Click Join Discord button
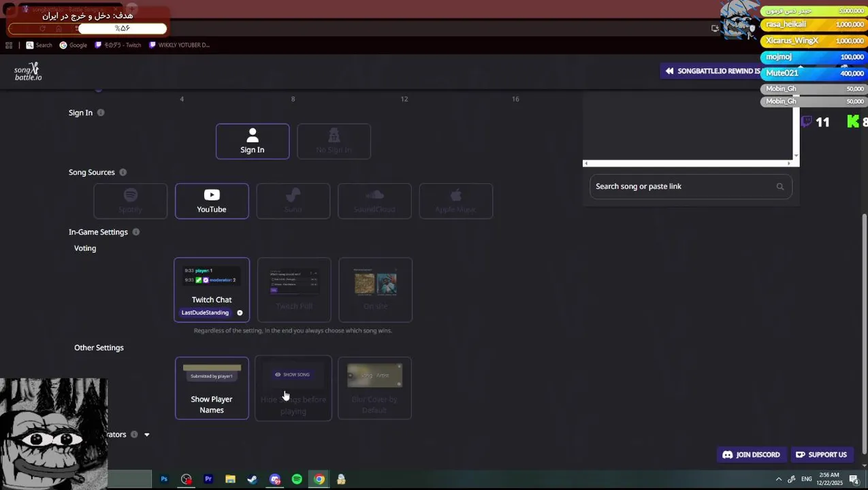The image size is (868, 490). pos(751,455)
